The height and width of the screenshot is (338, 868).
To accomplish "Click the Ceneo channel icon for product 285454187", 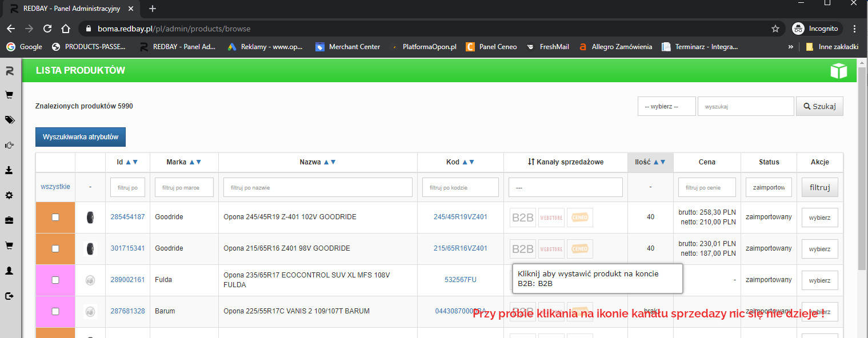I will (579, 217).
